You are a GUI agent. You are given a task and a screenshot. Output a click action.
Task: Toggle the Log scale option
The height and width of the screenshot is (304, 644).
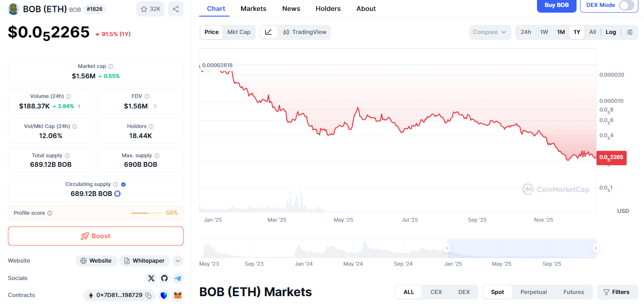tap(610, 32)
